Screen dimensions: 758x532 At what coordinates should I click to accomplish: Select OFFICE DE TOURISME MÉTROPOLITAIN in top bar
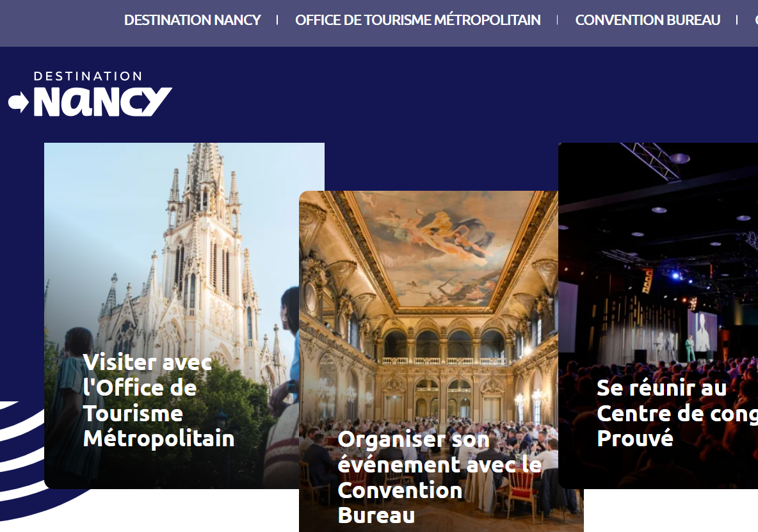[x=417, y=20]
